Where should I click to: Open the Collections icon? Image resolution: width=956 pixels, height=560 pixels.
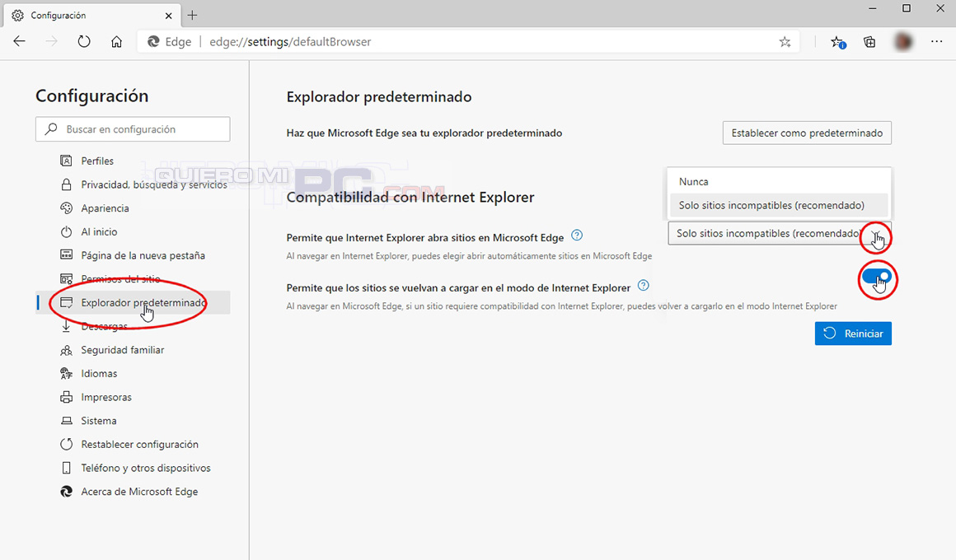(869, 41)
